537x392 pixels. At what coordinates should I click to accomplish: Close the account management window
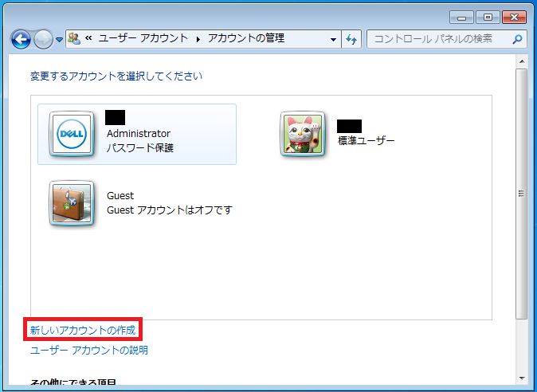[514, 18]
